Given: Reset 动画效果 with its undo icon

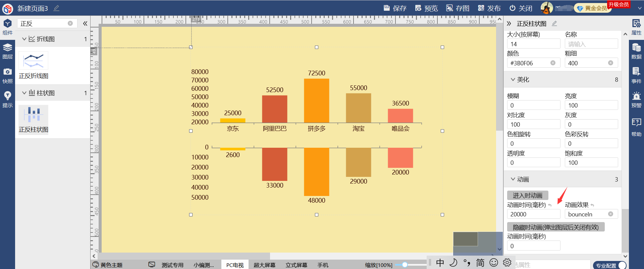Looking at the screenshot, I should coord(592,205).
